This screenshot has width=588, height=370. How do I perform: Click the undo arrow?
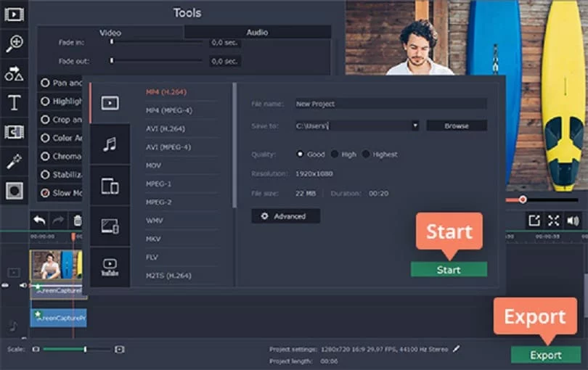40,221
